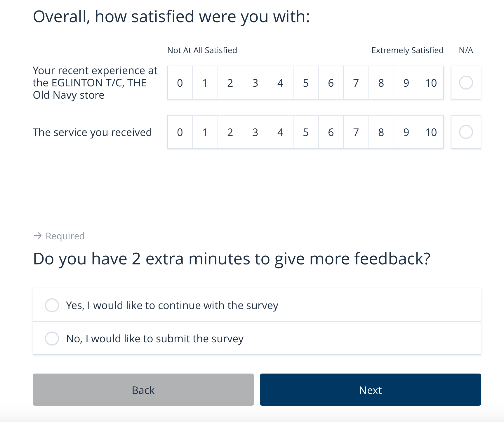The image size is (504, 422).
Task: Choose Yes to continue with the survey
Action: click(52, 305)
